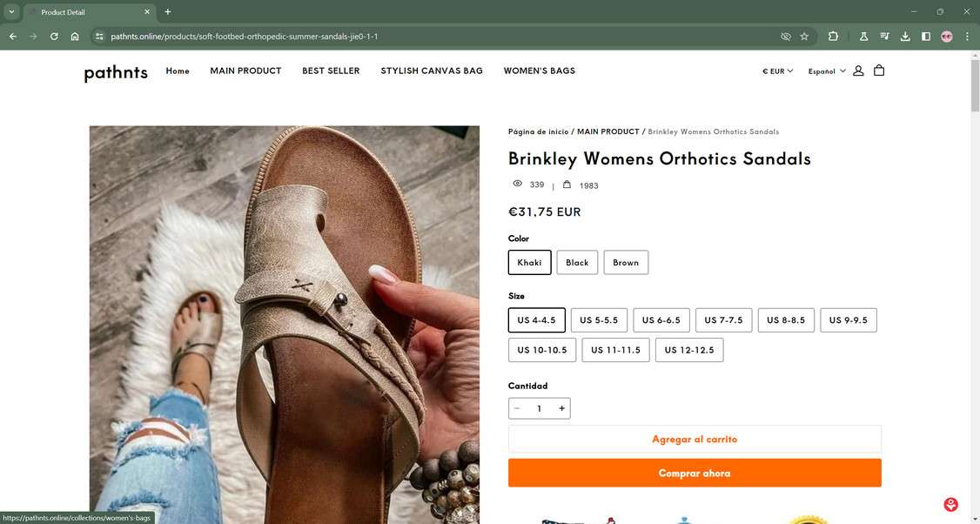980x524 pixels.
Task: Open the browser extensions puzzle icon
Action: pos(833,37)
